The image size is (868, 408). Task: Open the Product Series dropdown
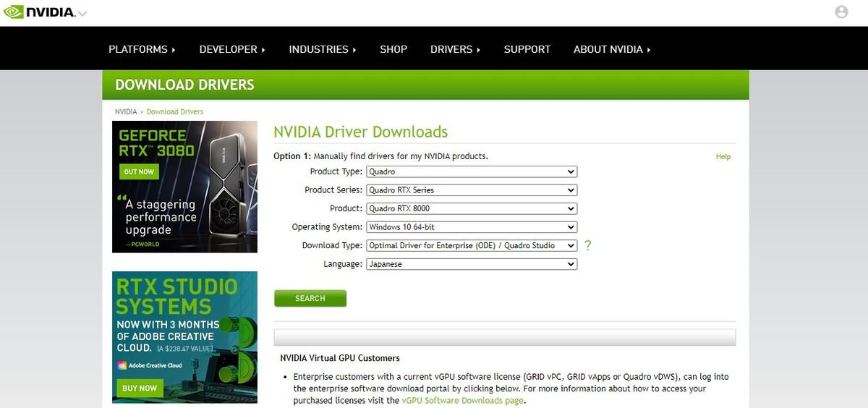click(472, 190)
